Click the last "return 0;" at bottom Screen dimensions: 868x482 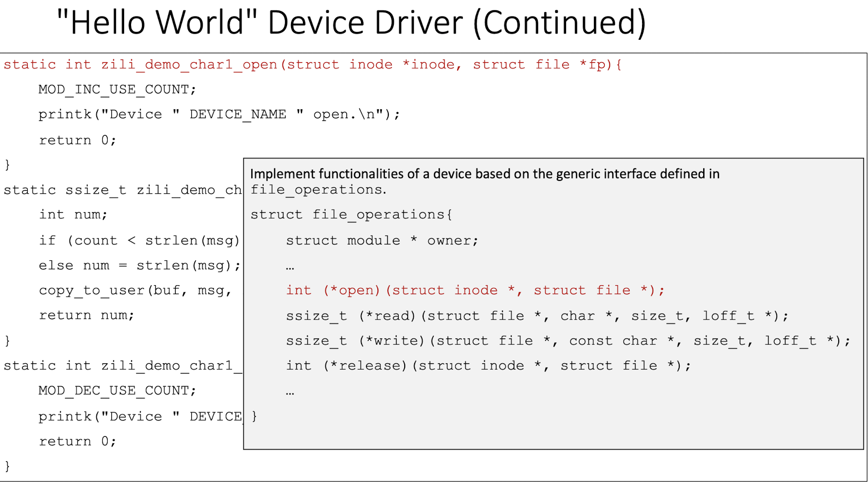(x=77, y=441)
